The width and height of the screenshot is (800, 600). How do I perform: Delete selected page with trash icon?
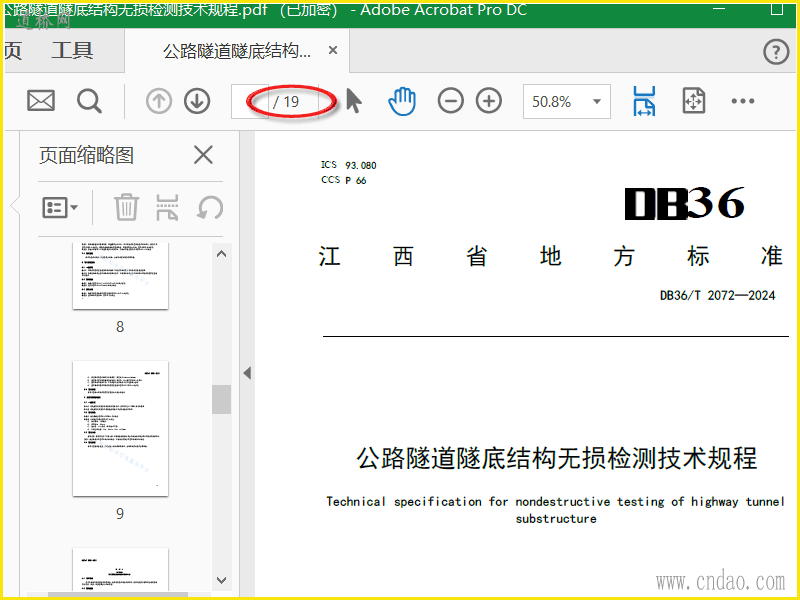[x=126, y=207]
